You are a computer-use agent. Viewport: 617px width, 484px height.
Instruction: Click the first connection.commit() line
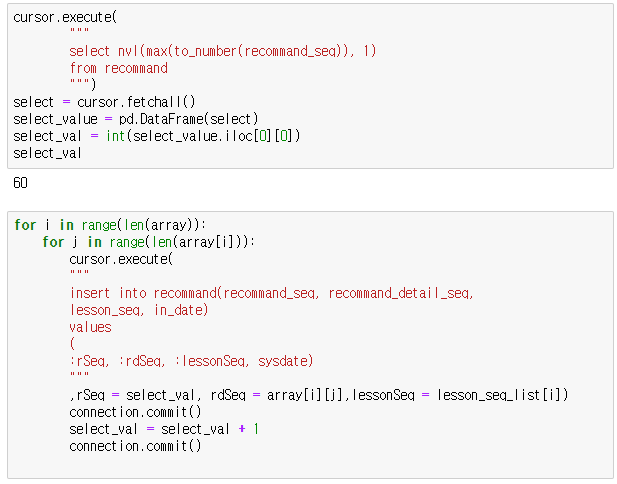point(135,412)
